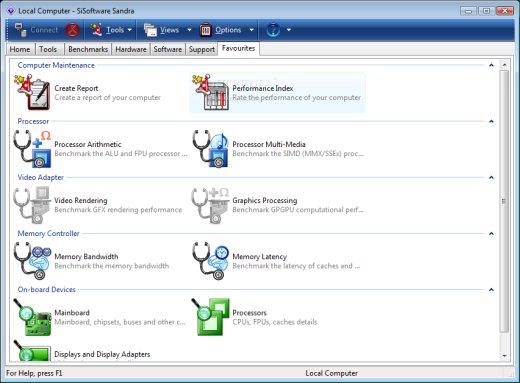This screenshot has width=520, height=383.
Task: Open the Views toolbar dropdown arrow
Action: point(189,30)
